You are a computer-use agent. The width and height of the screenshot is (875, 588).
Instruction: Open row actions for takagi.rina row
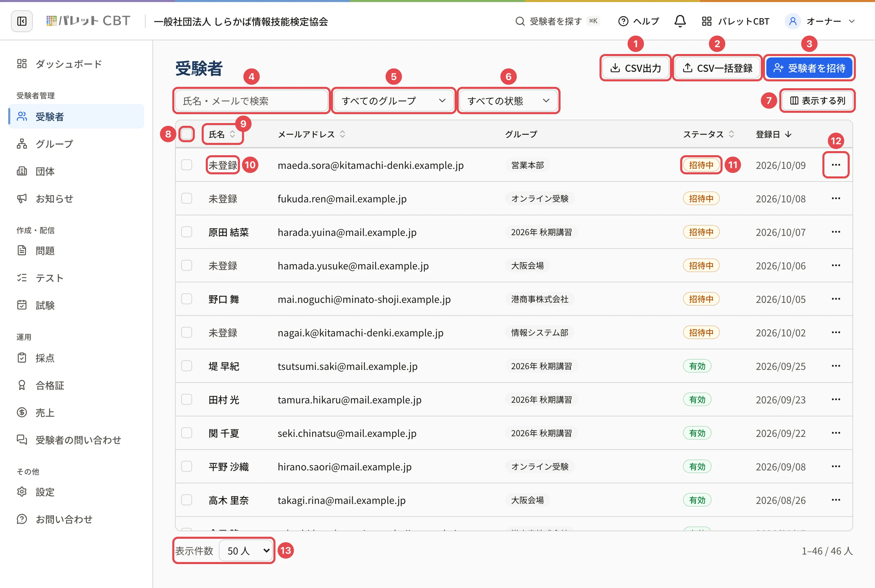point(836,500)
